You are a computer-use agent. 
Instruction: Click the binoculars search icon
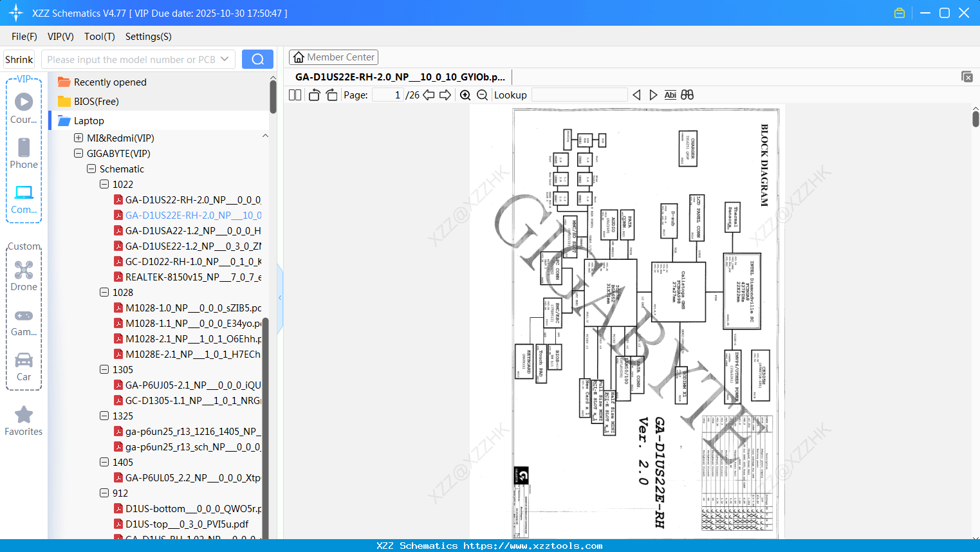(x=687, y=95)
